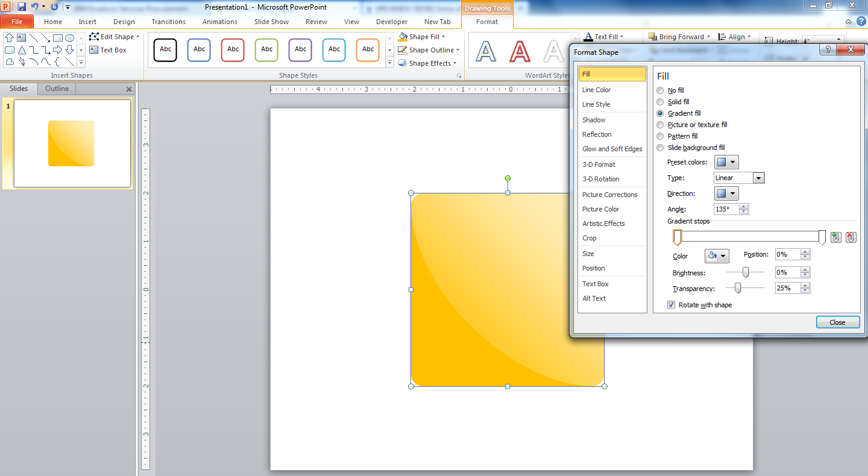Increase the gradient stop Position value with up arrow
Image resolution: width=868 pixels, height=476 pixels.
(805, 252)
